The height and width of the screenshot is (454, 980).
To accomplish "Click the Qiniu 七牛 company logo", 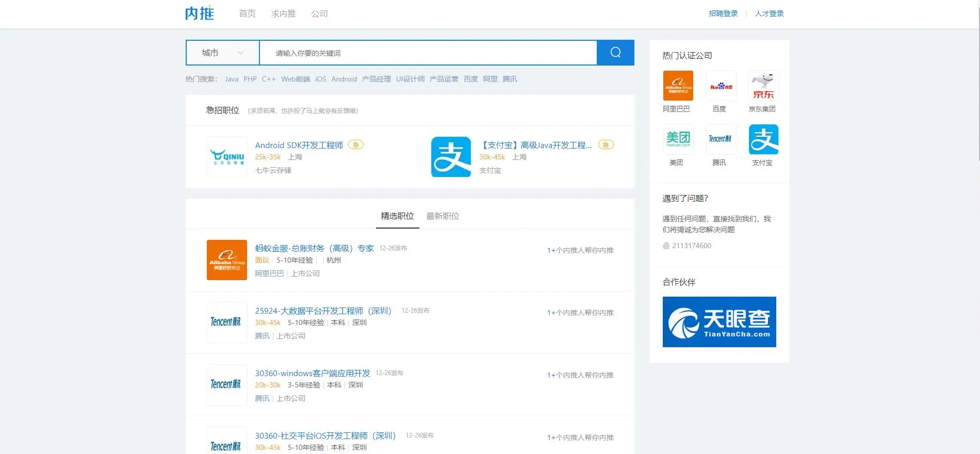I will pyautogui.click(x=227, y=157).
